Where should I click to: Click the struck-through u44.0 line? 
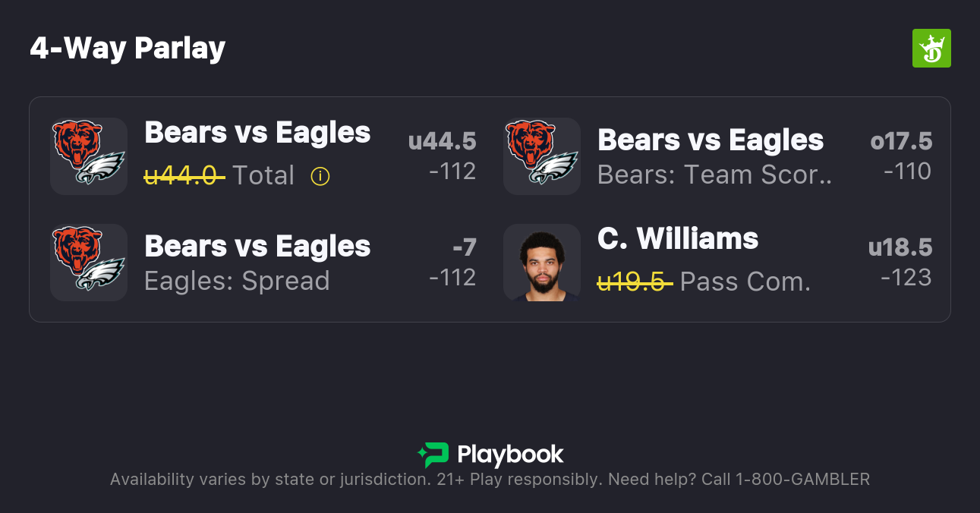pos(184,176)
